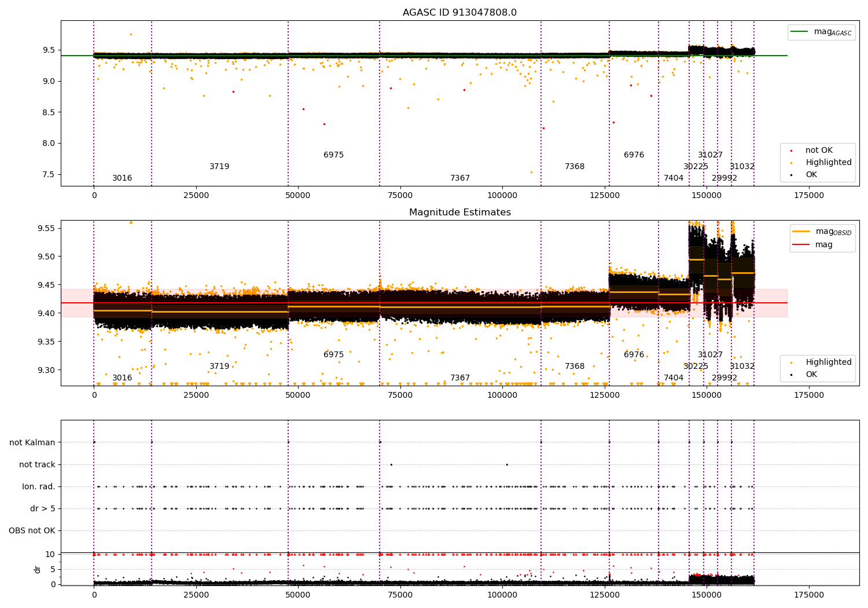Click OBSID label 3016 in the top plot
The width and height of the screenshot is (868, 608).
[122, 178]
